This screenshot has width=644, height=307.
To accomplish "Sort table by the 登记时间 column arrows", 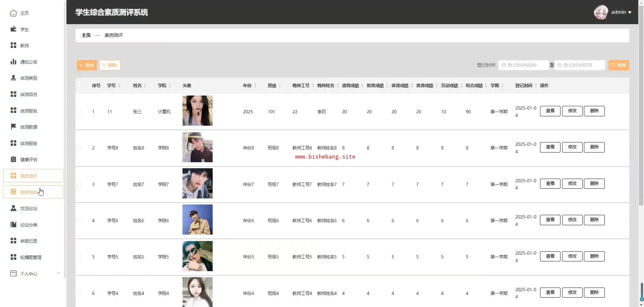I will 536,86.
